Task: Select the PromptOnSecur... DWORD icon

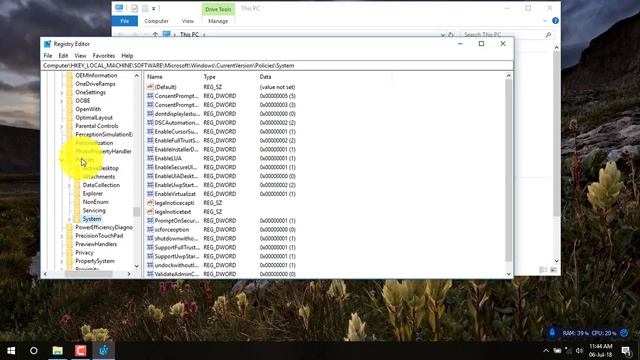Action: coord(150,220)
